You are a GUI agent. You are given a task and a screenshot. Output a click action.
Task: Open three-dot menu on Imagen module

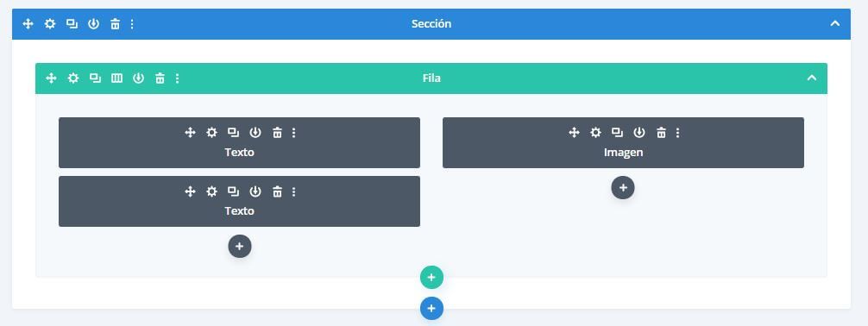(x=677, y=132)
